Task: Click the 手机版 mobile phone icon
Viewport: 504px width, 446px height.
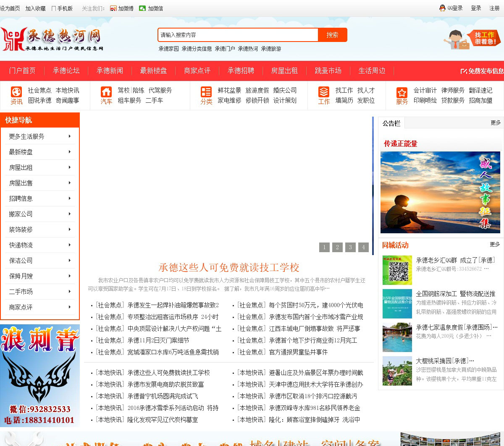Action: tap(54, 8)
